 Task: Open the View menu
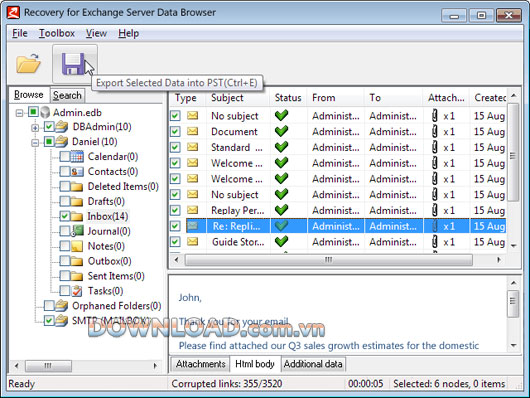point(96,33)
